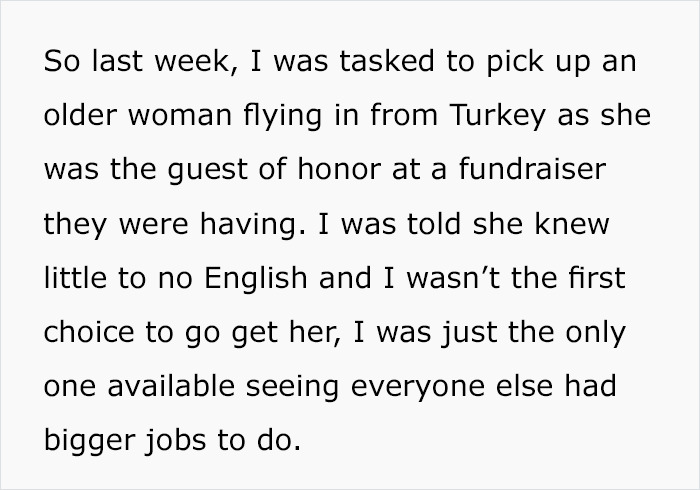Click the word "only" at line end
Viewport: 700px width, 490px height.
596,334
